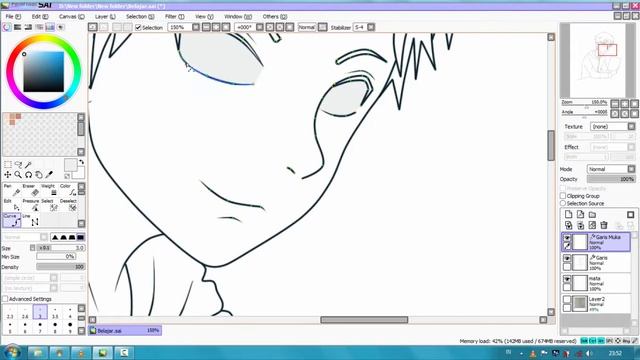Open the Normal view mode dropdown in toolbar
The image size is (640, 360).
322,27
